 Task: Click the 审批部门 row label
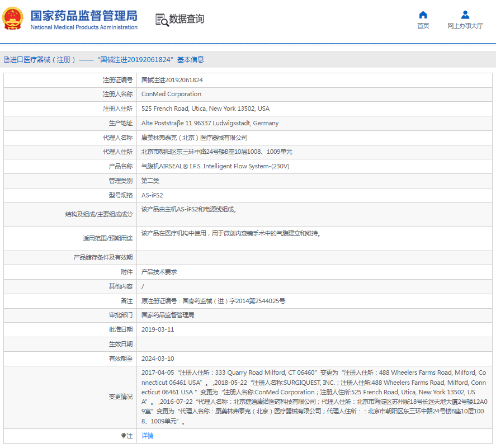click(121, 315)
